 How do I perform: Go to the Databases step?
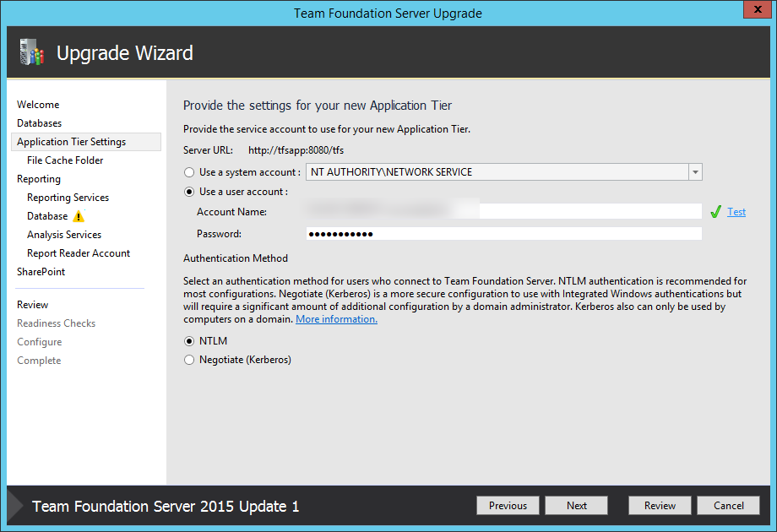click(39, 122)
